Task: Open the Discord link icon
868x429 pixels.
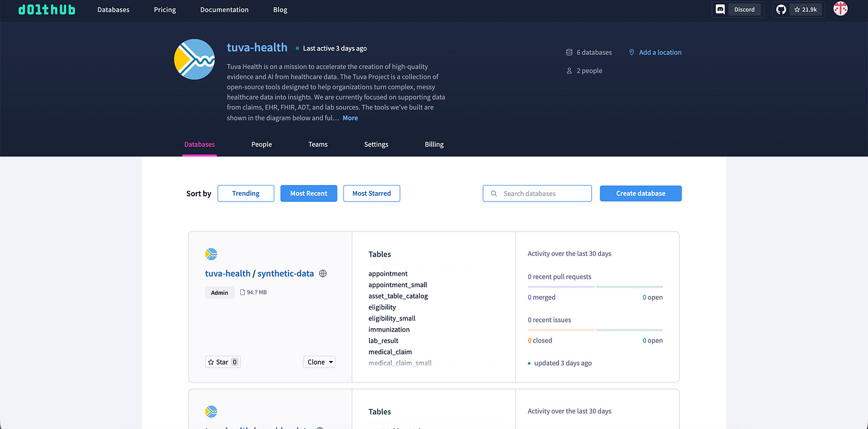Action: tap(720, 10)
